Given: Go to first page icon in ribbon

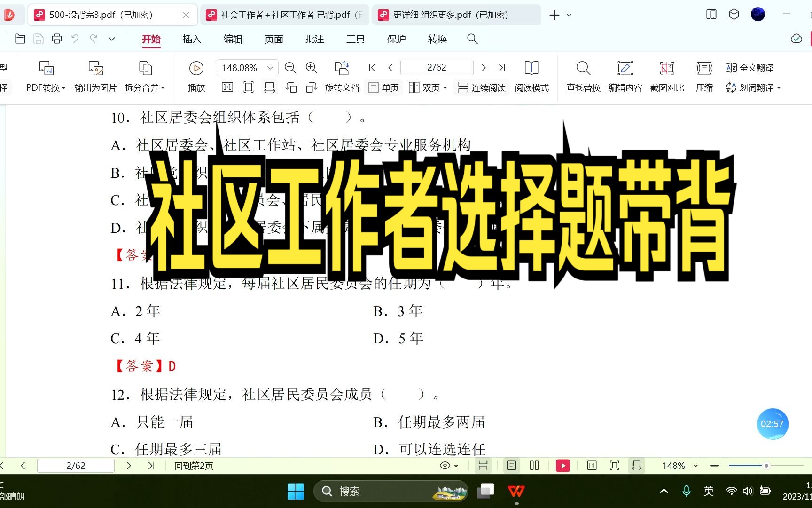Looking at the screenshot, I should coord(372,68).
